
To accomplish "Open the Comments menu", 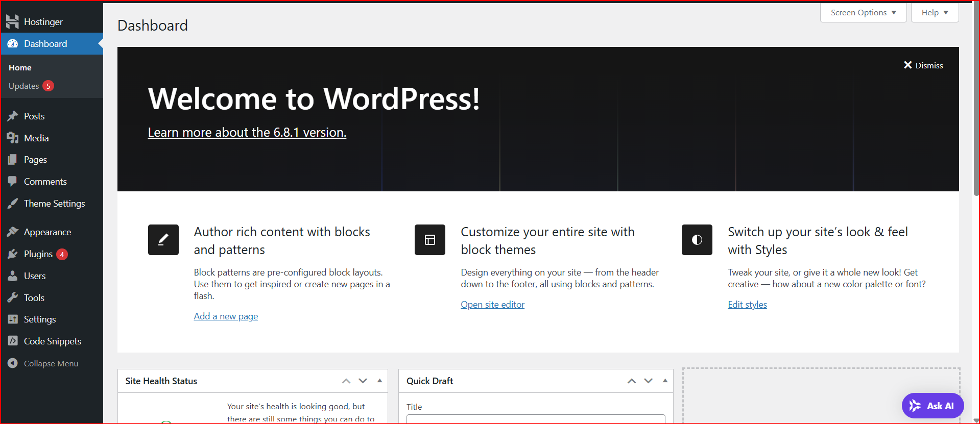I will coord(52,182).
